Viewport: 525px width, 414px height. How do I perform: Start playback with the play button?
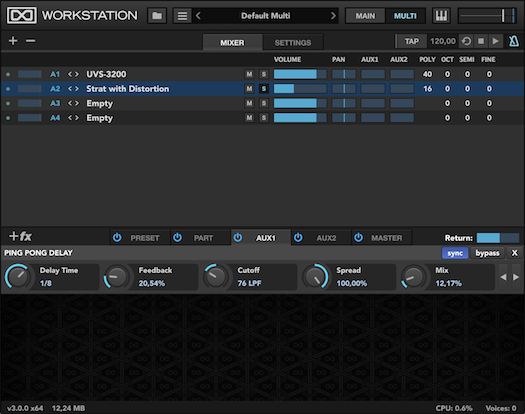pos(496,41)
